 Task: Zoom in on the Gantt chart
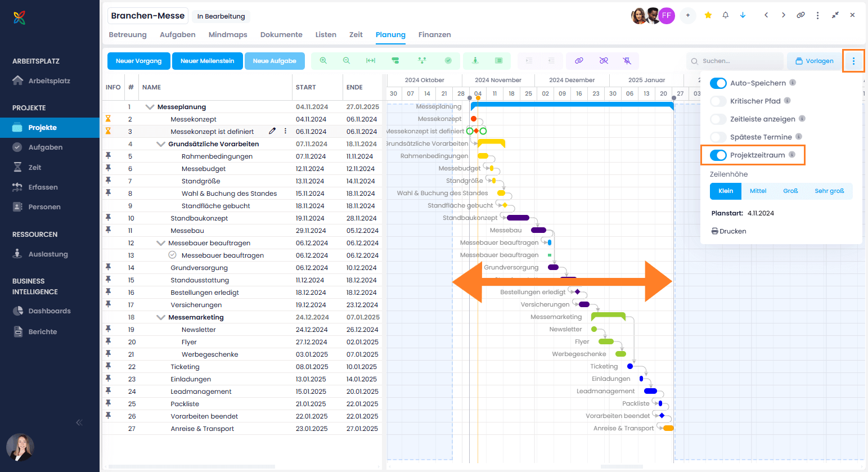tap(323, 61)
